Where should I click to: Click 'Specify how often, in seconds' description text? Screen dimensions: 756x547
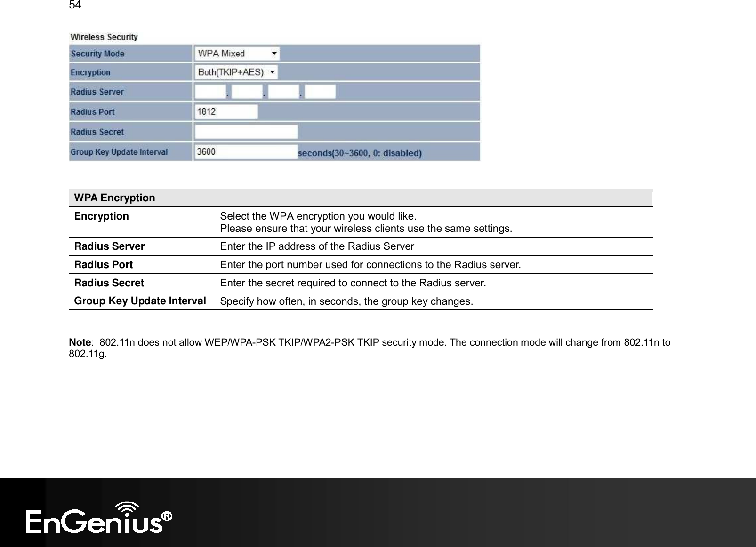(x=347, y=301)
